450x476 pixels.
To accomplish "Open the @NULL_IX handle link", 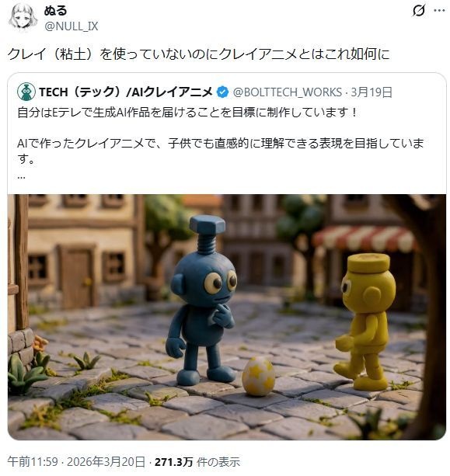I will (71, 26).
